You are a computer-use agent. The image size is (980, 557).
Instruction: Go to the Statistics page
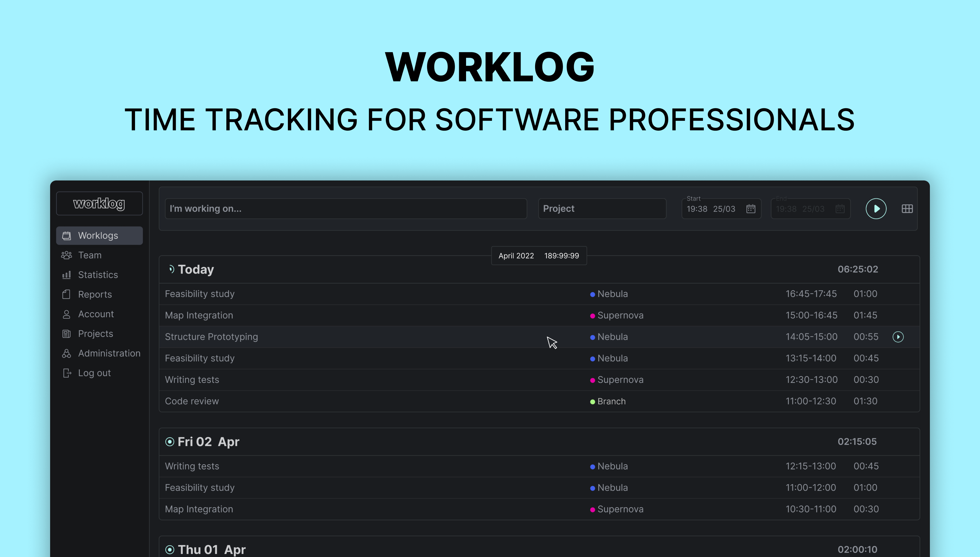click(97, 275)
